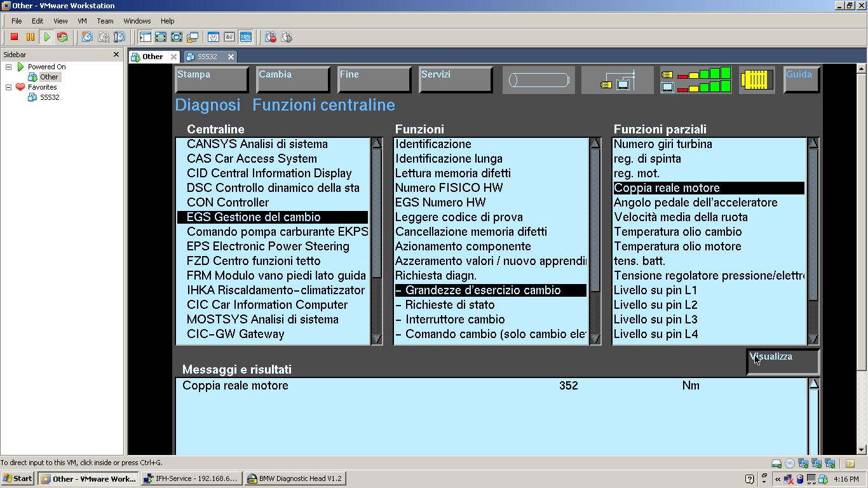The height and width of the screenshot is (488, 868).
Task: Enter full screen mode via toolbar icon
Action: [x=177, y=37]
